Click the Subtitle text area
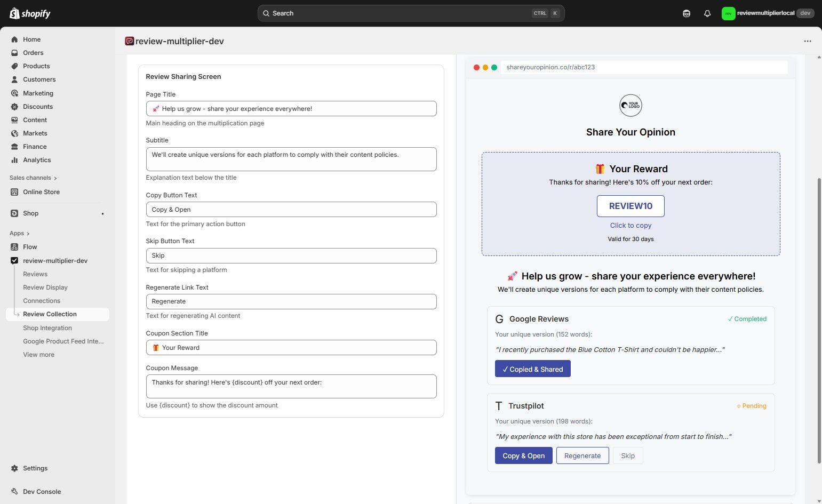Viewport: 822px width, 504px height. [x=291, y=159]
